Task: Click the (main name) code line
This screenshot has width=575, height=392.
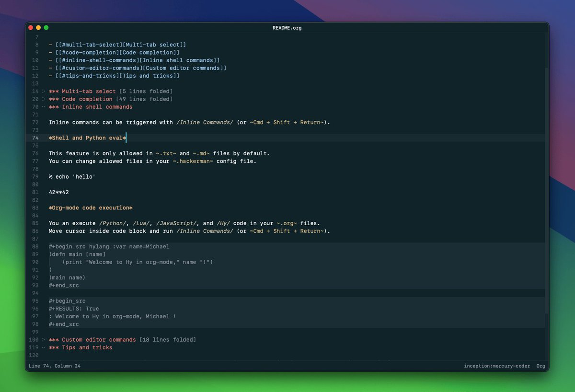Action: 67,277
